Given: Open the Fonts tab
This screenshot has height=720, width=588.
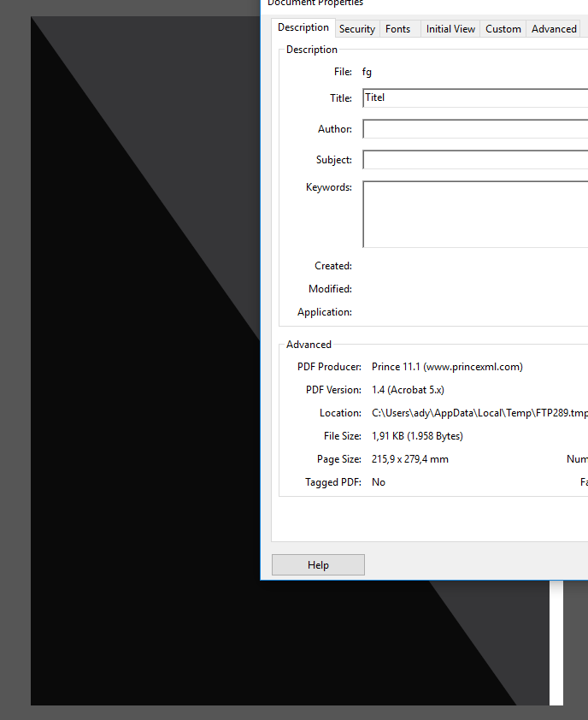Looking at the screenshot, I should tap(397, 29).
